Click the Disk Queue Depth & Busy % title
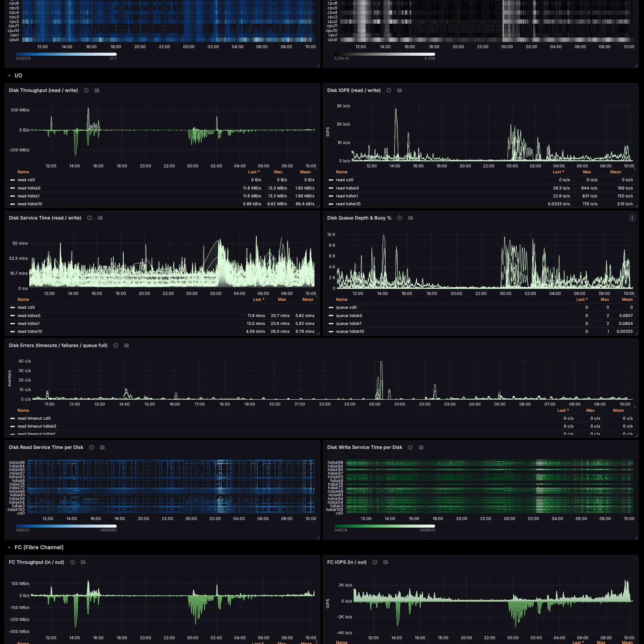Screen dimensions: 644x644 point(359,218)
